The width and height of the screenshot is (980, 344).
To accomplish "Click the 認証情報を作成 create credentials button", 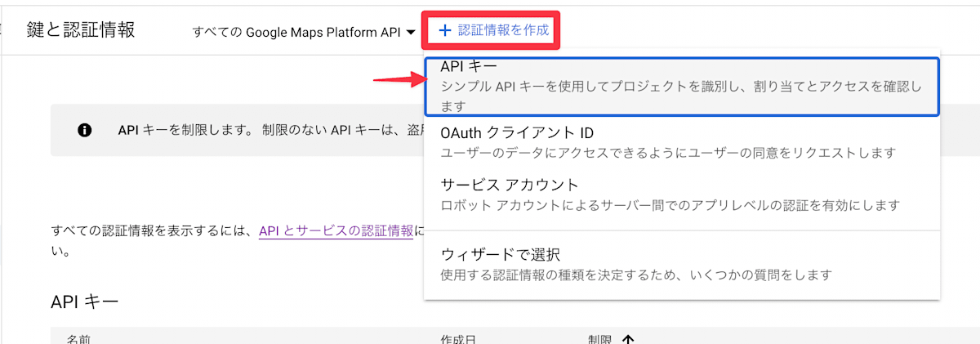I will (492, 30).
